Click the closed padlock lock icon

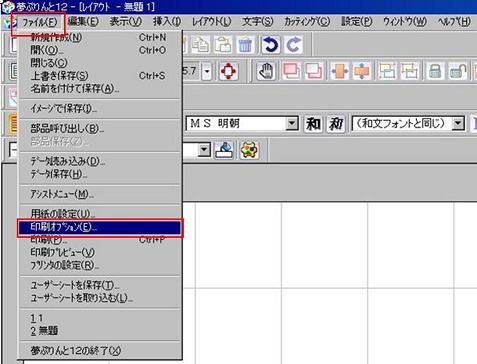[435, 71]
